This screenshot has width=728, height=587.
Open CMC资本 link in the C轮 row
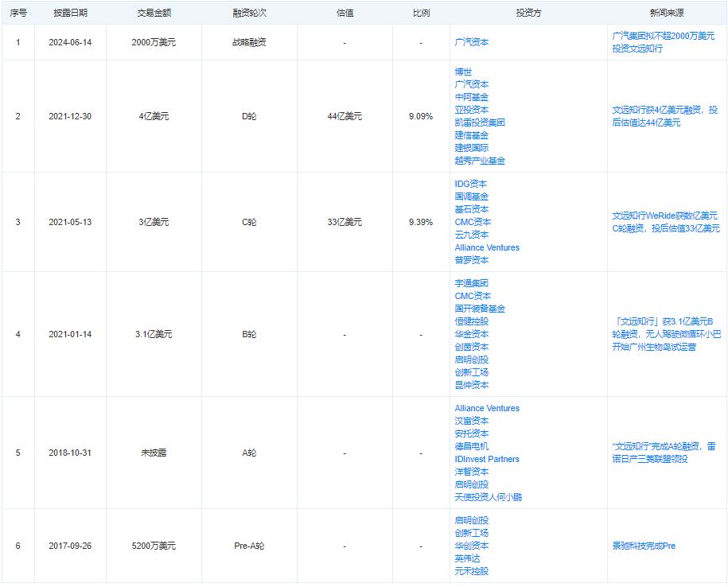tap(473, 222)
